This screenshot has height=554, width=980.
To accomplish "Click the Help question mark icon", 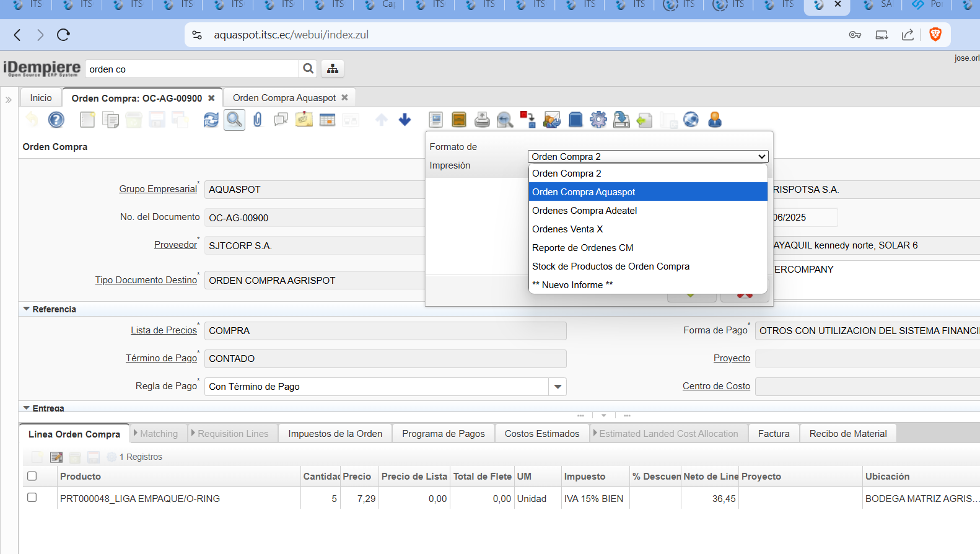I will pos(56,120).
